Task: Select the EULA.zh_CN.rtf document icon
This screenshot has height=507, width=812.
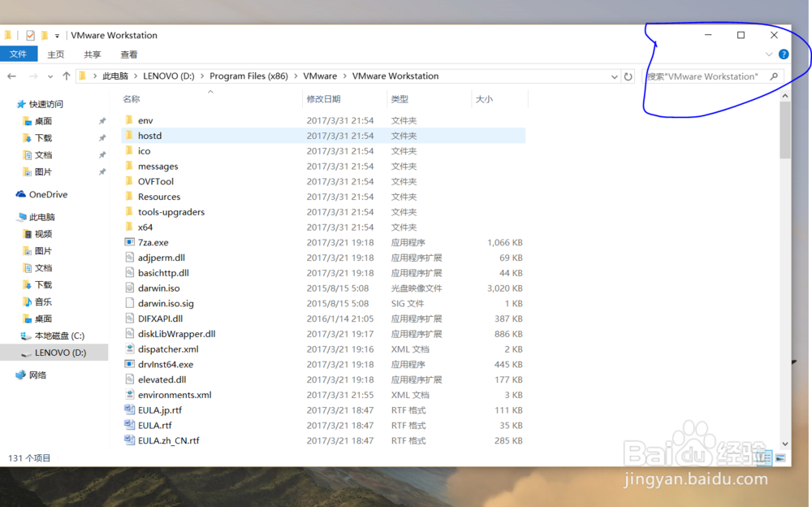Action: [129, 440]
